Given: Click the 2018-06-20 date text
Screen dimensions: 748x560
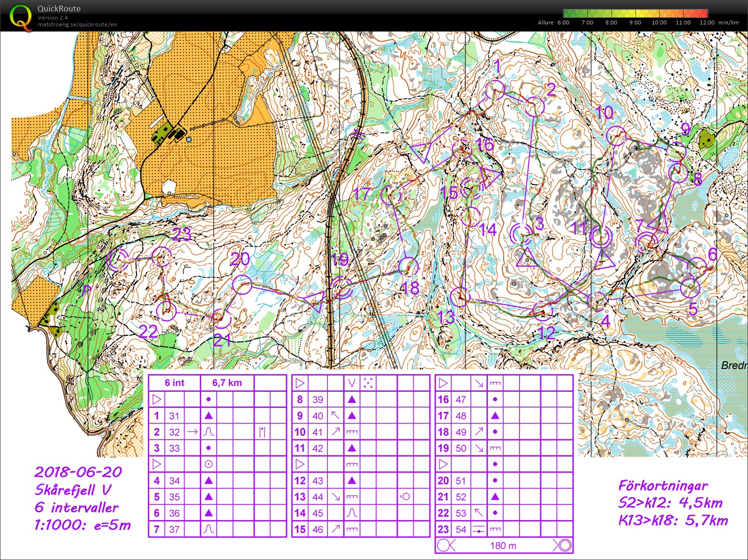Looking at the screenshot, I should (x=78, y=472).
